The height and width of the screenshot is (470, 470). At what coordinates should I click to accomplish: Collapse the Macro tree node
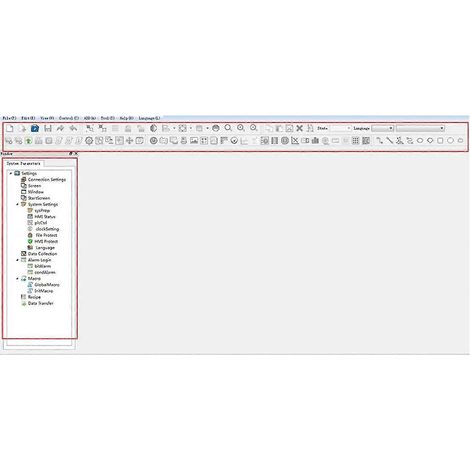click(x=17, y=278)
